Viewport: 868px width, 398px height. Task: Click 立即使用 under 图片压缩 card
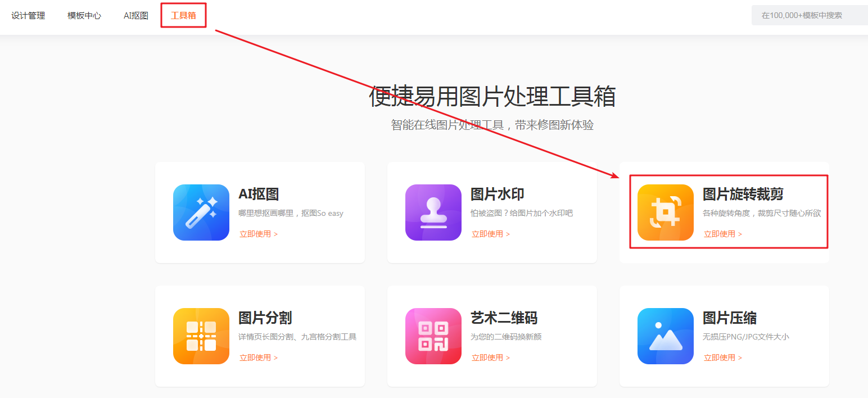tap(723, 358)
